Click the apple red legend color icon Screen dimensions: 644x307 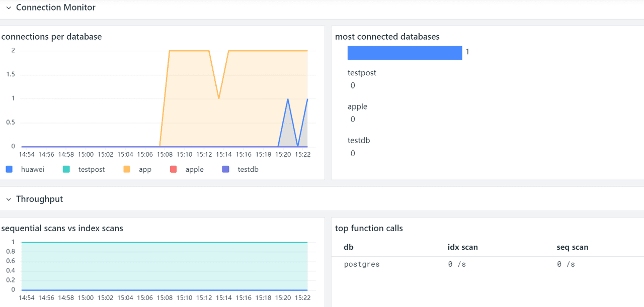pos(174,170)
